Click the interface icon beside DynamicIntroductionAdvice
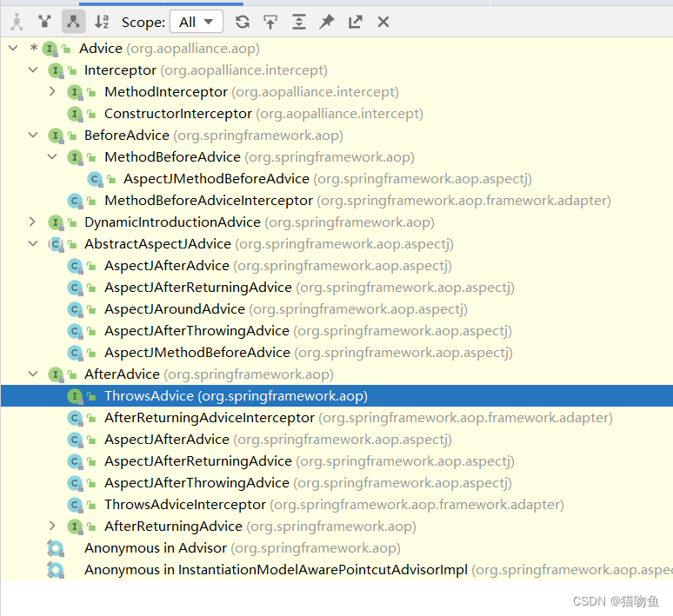This screenshot has height=616, width=673. [x=56, y=222]
